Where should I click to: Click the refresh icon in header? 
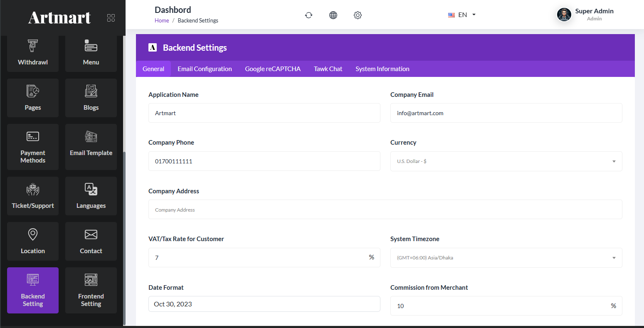308,15
